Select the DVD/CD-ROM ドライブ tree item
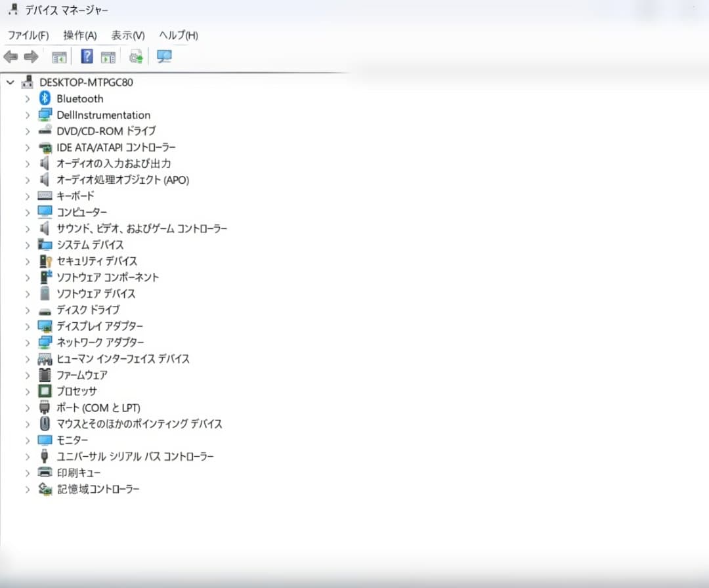709x588 pixels. [x=106, y=131]
